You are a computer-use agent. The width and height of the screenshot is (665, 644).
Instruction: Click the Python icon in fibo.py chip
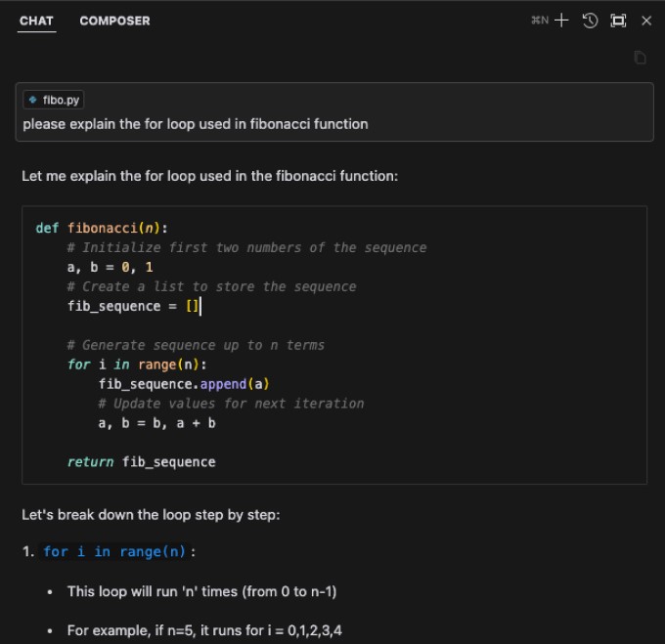tap(32, 100)
